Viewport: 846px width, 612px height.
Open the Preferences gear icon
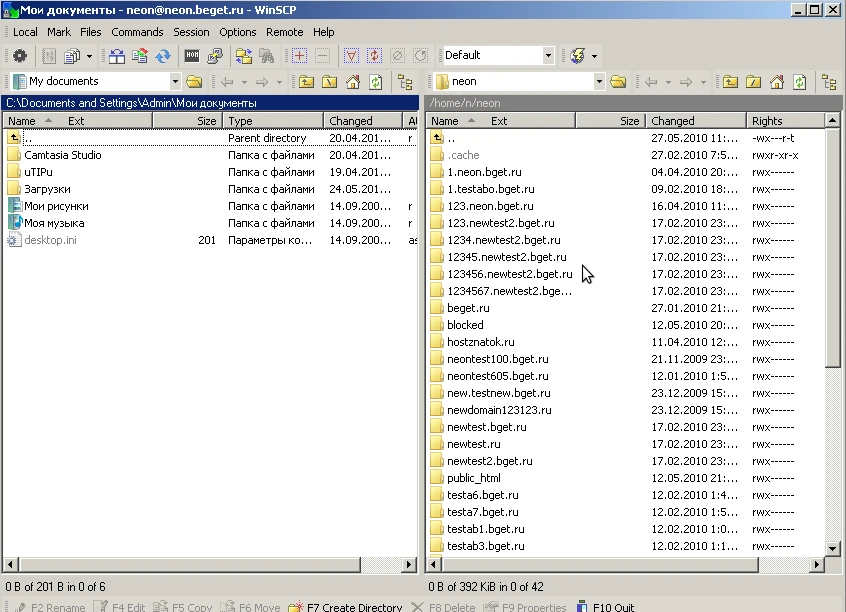click(19, 56)
